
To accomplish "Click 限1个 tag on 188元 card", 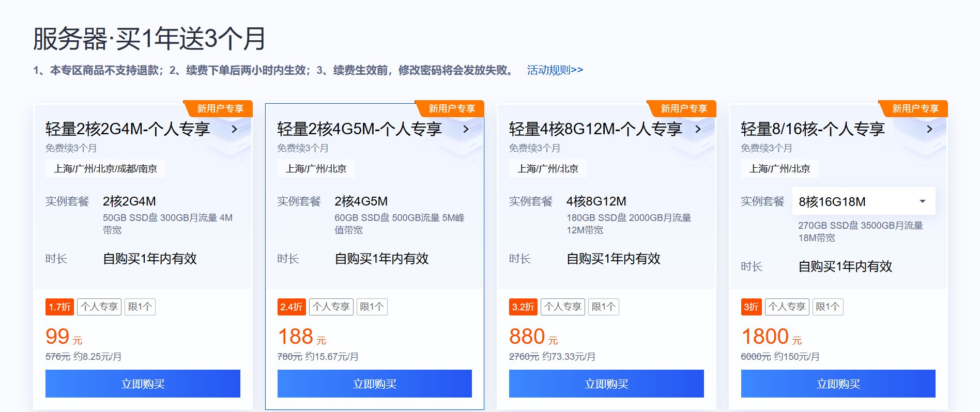I will click(x=372, y=307).
